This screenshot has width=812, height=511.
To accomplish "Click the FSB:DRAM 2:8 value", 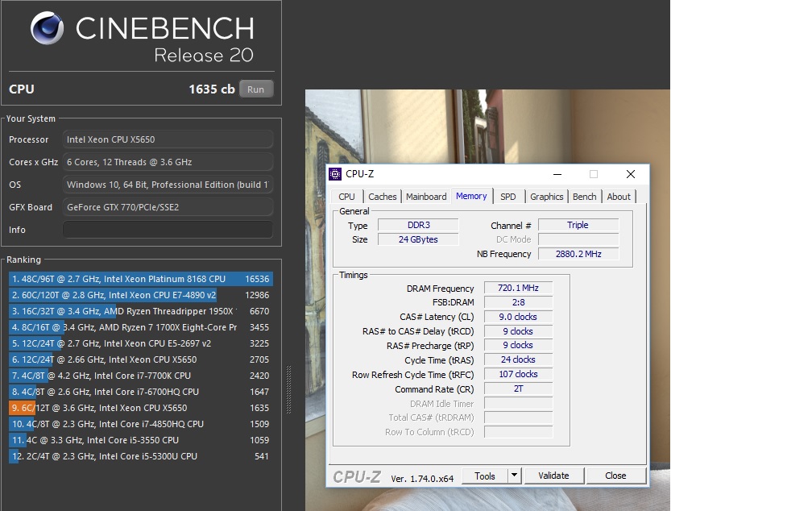I will 519,302.
